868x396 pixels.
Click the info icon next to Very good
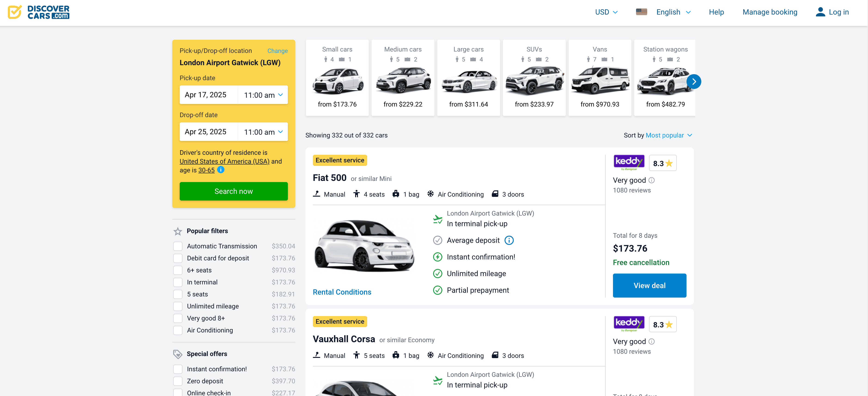click(x=652, y=180)
